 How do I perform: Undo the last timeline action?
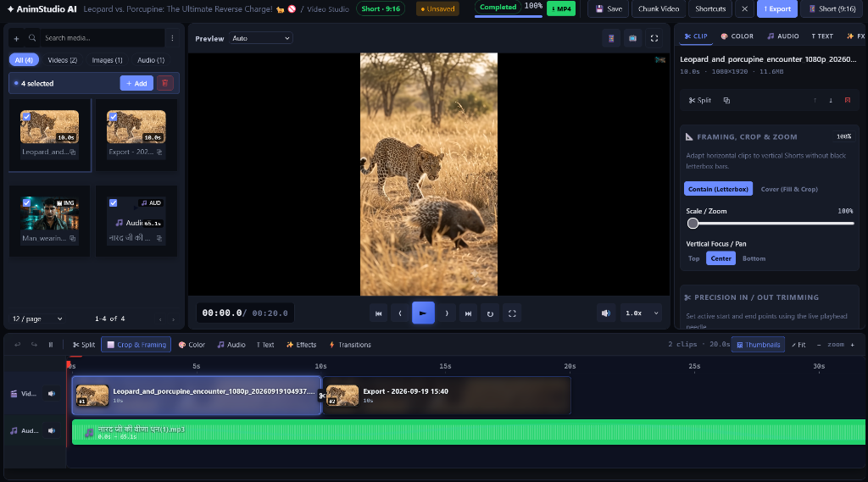18,344
